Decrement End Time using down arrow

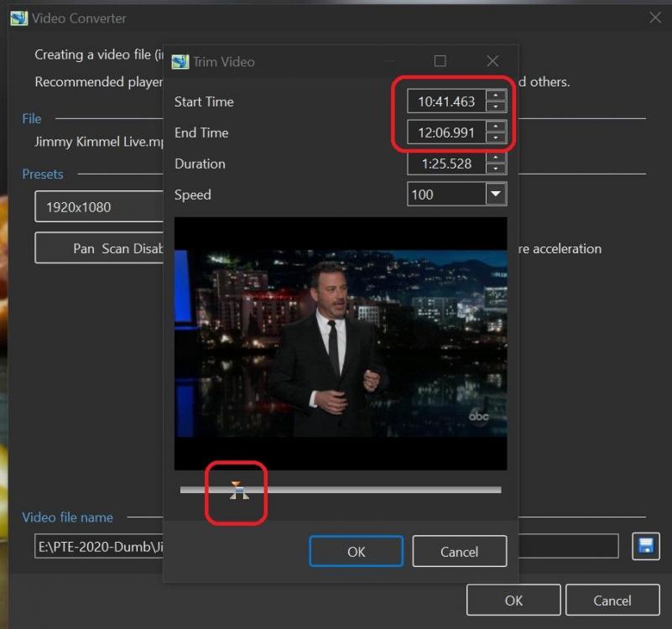(x=496, y=138)
